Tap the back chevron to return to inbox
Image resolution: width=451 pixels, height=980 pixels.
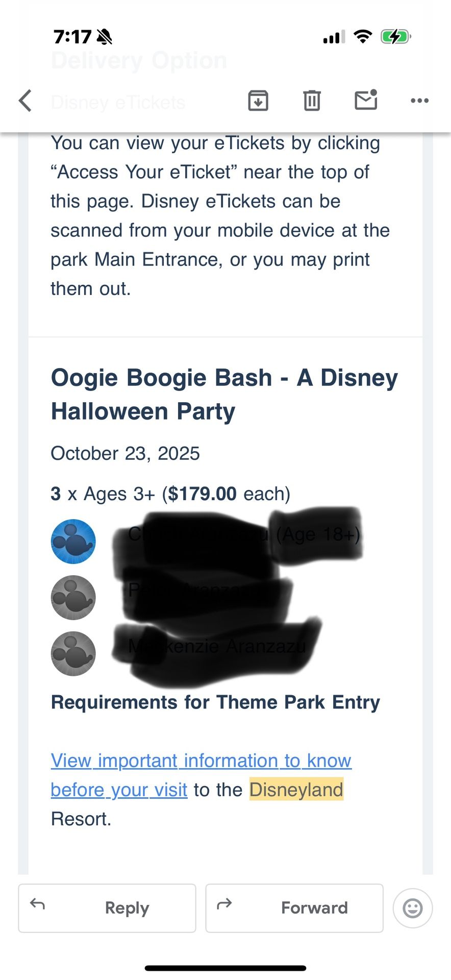click(26, 101)
